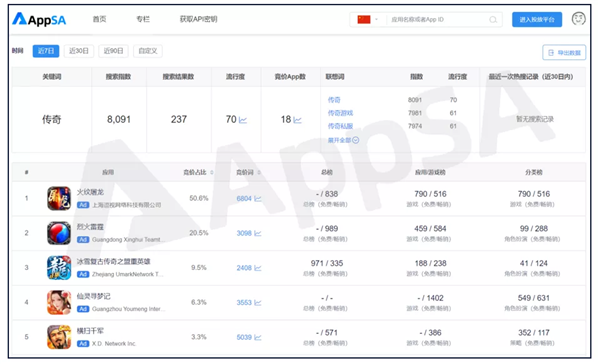This screenshot has width=600, height=364.
Task: Click the 导出数据 export button
Action: click(x=564, y=52)
